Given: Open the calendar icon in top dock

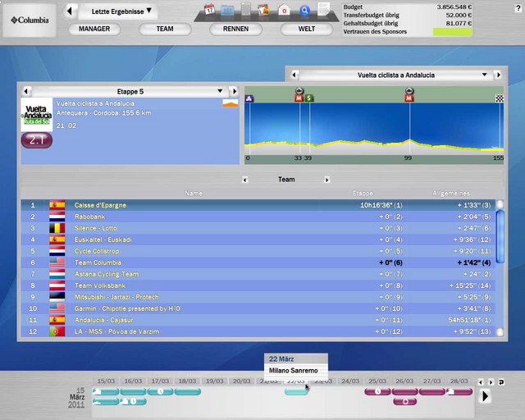Looking at the screenshot, I should pos(209,10).
